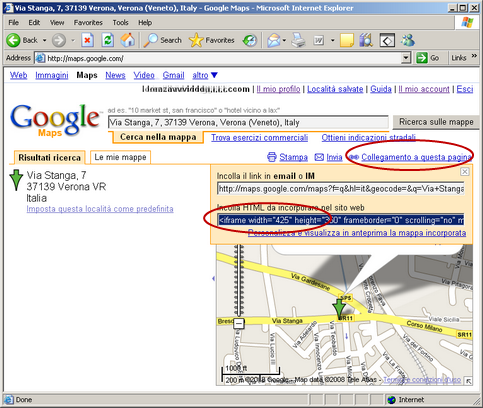Viewport: 483px width, 408px height.
Task: Click green arrow marker beside Via Stanga, 7
Action: point(16,180)
